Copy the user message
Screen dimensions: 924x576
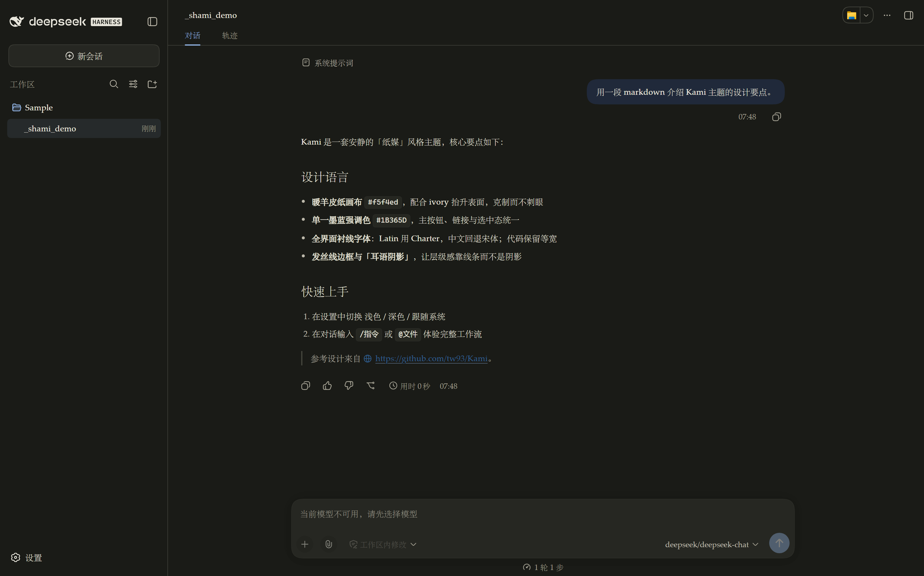pos(777,117)
